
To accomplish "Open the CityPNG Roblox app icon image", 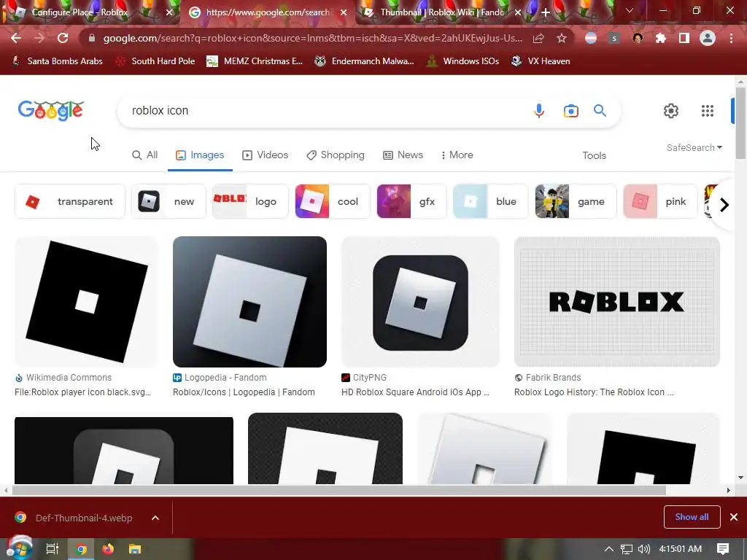I will coord(420,302).
